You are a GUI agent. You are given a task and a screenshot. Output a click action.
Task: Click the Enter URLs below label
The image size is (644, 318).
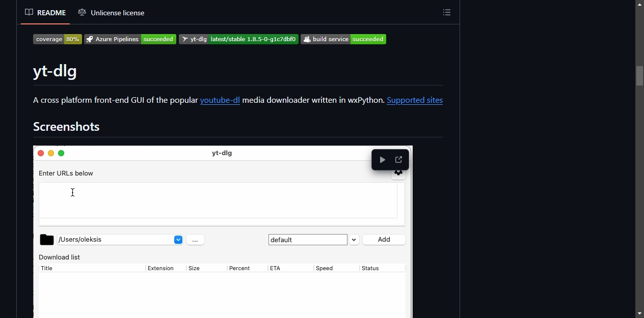tap(66, 173)
